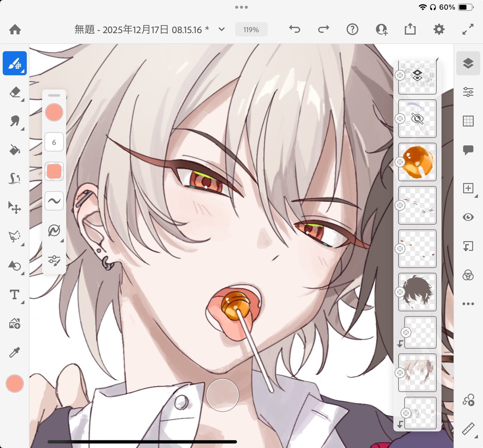Select the Pixel Brush tool
Image resolution: width=483 pixels, height=448 pixels.
coord(14,63)
